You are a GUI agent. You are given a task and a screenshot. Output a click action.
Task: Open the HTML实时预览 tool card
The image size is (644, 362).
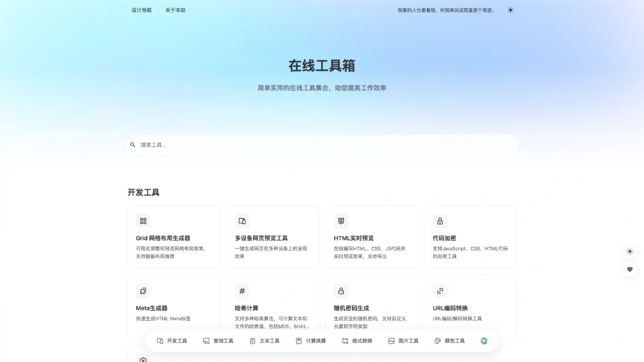pyautogui.click(x=371, y=236)
